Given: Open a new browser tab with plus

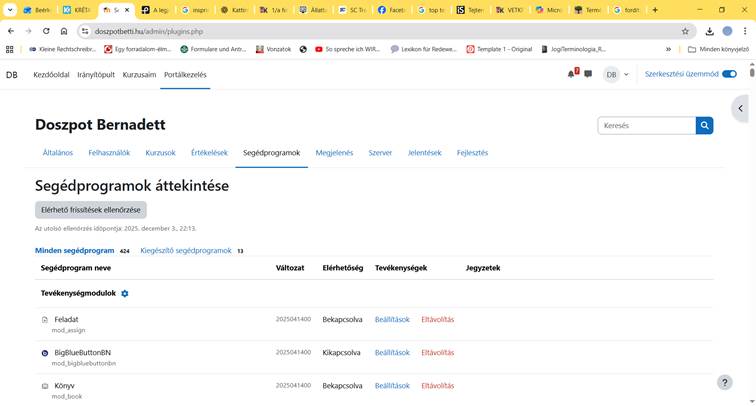Looking at the screenshot, I should tap(655, 10).
